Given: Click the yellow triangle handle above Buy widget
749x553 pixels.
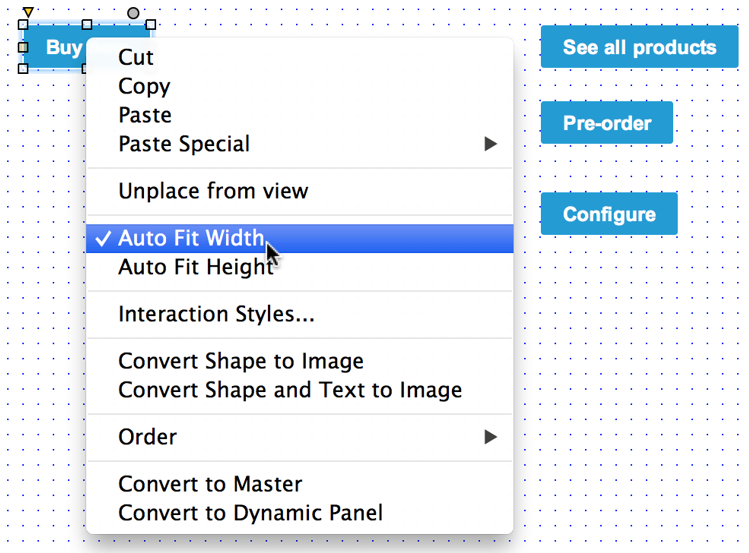Looking at the screenshot, I should point(28,11).
